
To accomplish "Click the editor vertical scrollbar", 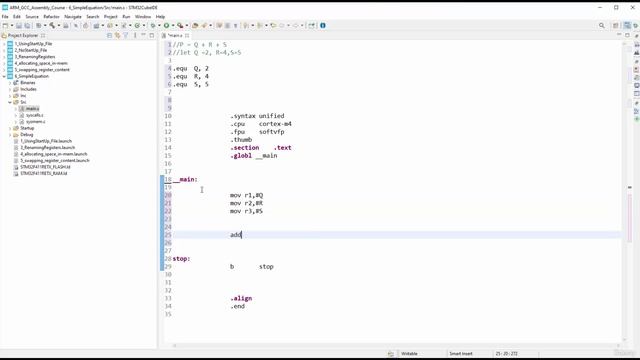I will coord(624,192).
